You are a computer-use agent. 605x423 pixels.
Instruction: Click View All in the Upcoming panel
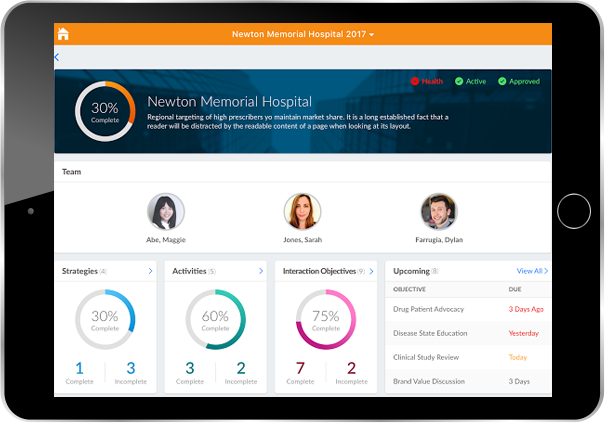(532, 271)
